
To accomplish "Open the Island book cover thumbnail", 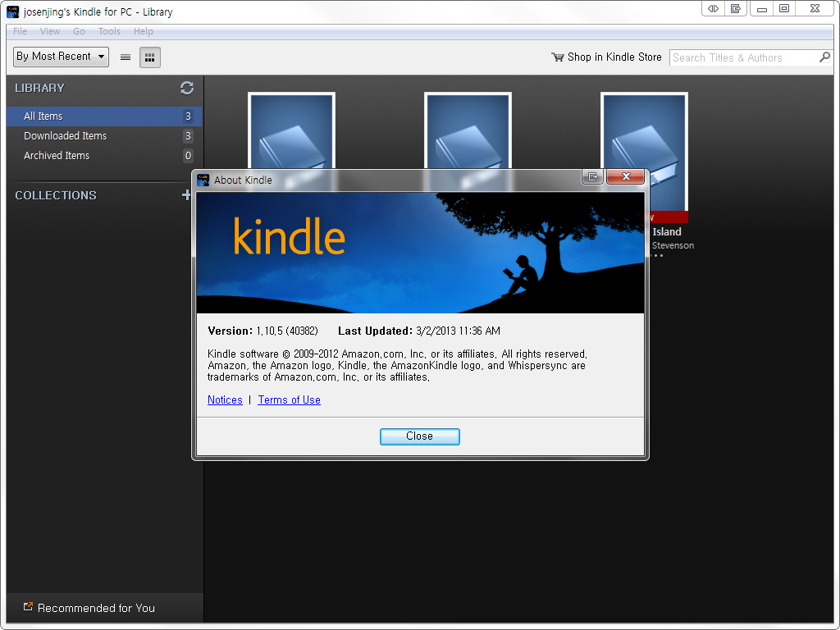I will (646, 130).
